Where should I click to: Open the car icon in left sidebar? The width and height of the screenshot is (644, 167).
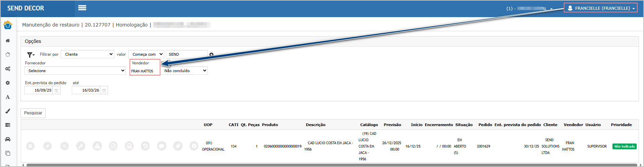pos(8,139)
